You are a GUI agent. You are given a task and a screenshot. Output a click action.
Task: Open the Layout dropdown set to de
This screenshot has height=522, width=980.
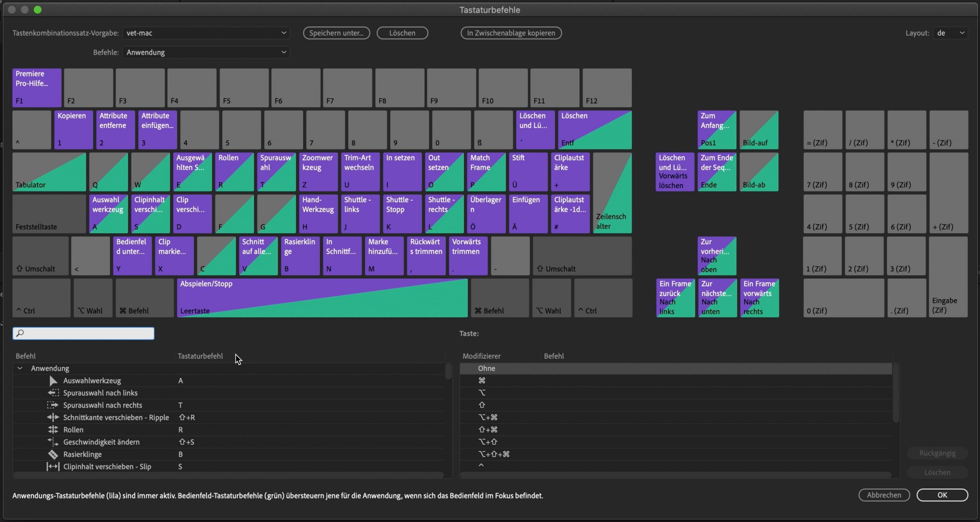[950, 33]
